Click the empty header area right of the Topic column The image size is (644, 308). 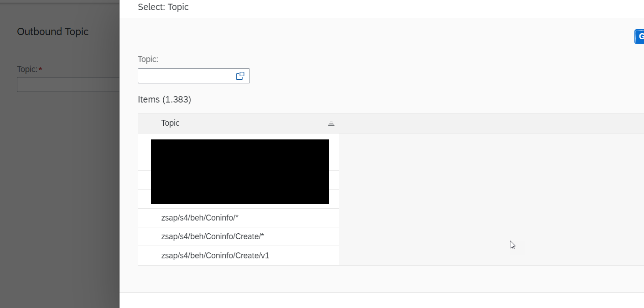click(x=491, y=123)
